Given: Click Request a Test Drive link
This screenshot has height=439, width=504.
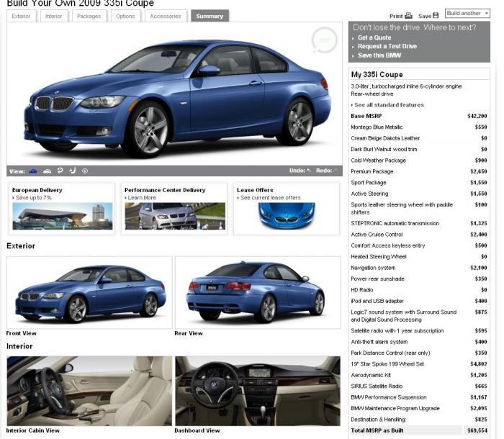Looking at the screenshot, I should 387,46.
